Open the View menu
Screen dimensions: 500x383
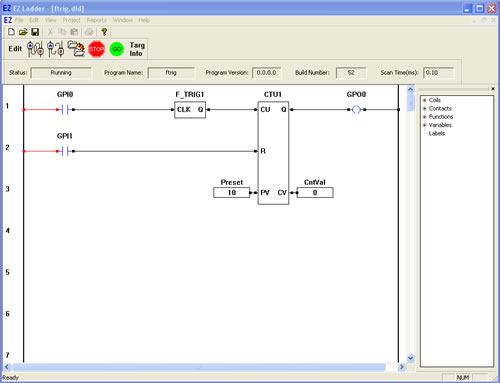[51, 20]
